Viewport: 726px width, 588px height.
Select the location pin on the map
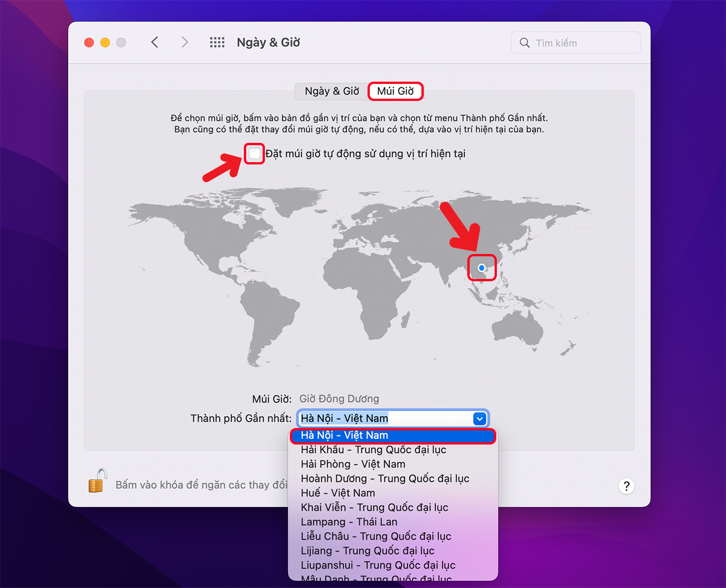pos(482,268)
